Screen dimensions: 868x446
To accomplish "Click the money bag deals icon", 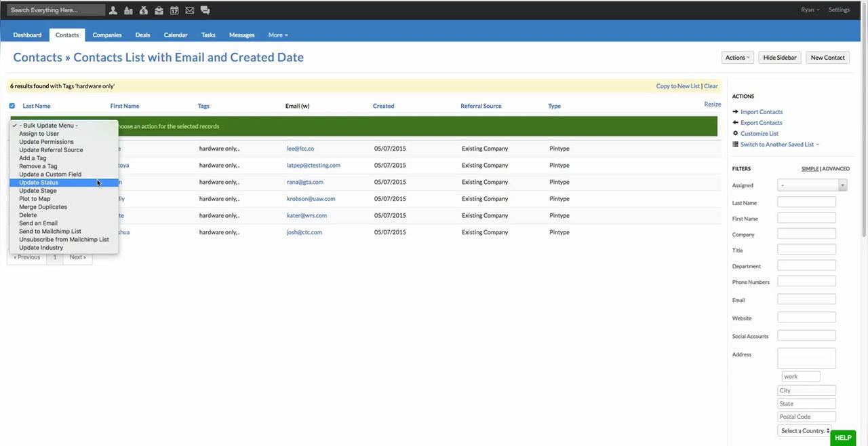I will point(143,10).
